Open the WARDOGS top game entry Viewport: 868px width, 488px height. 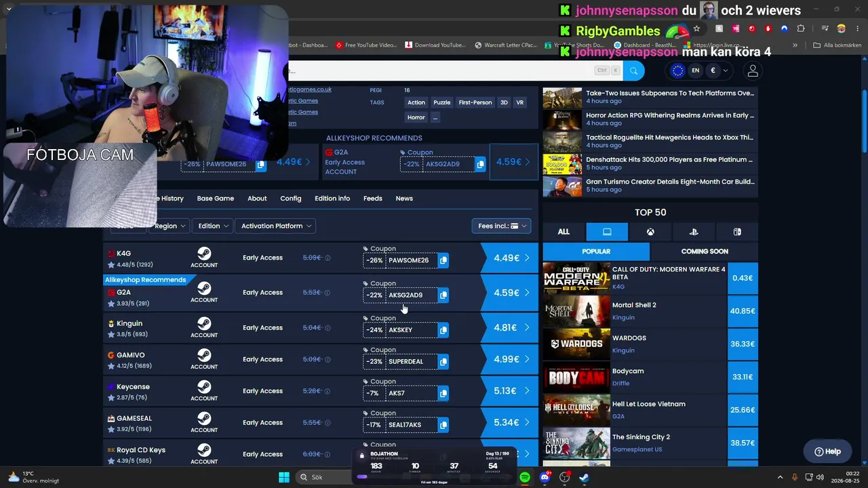[650, 344]
